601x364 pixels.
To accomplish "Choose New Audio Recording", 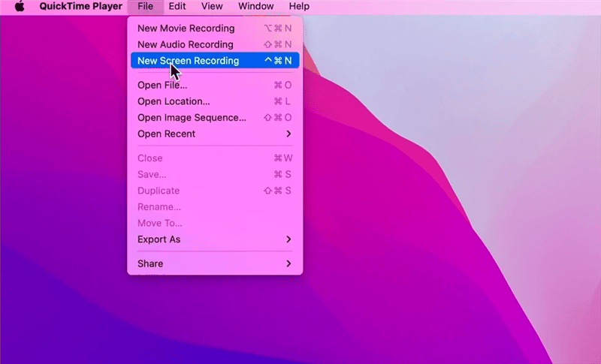I will (x=185, y=45).
